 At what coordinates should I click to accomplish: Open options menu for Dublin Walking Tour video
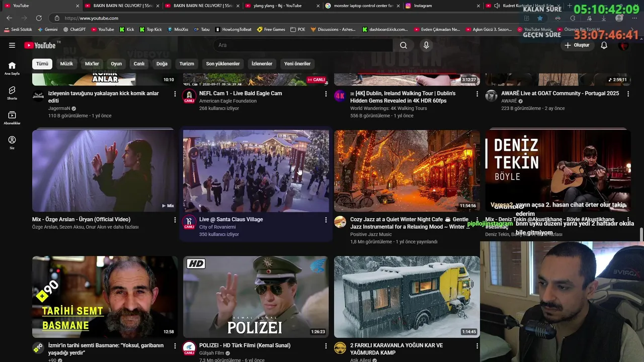(477, 94)
